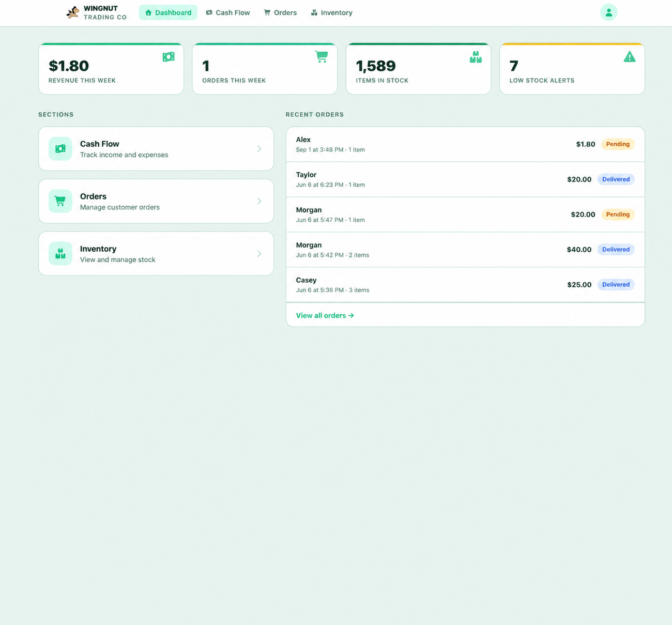Click the 'Recent Orders' heading

coord(315,115)
